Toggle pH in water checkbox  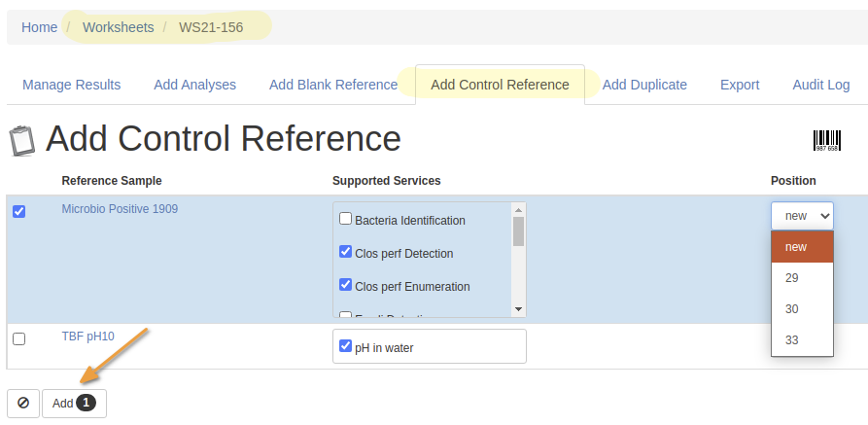click(x=345, y=345)
